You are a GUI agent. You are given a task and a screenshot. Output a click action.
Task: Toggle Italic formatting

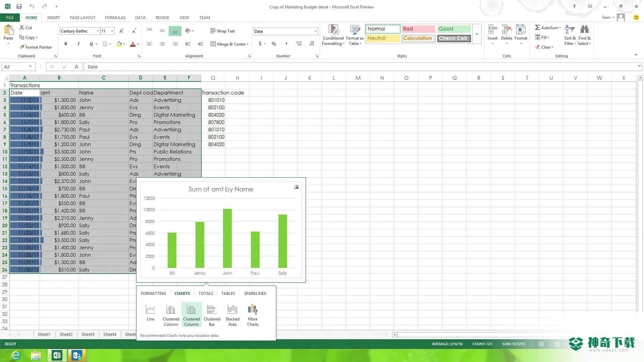[78, 44]
